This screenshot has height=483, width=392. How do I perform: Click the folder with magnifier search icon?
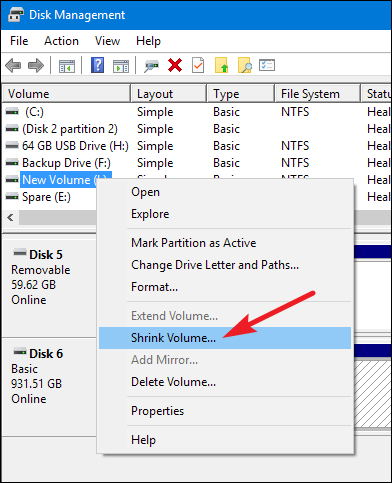point(244,65)
